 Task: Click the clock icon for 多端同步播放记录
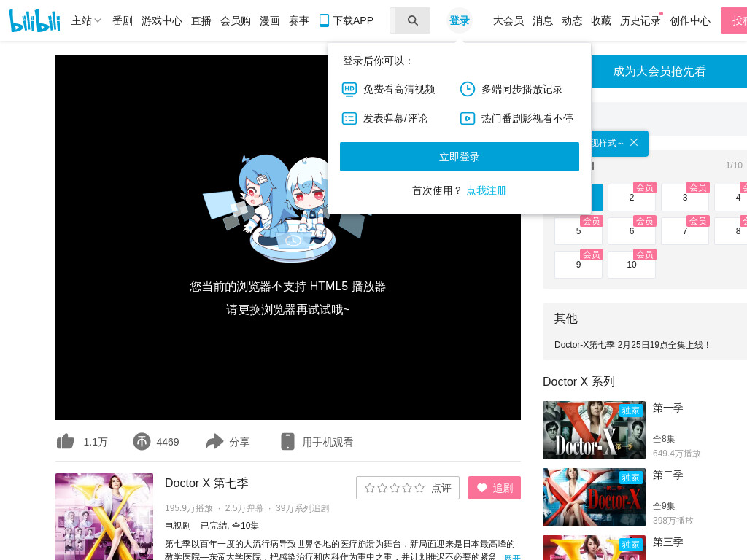tap(468, 89)
